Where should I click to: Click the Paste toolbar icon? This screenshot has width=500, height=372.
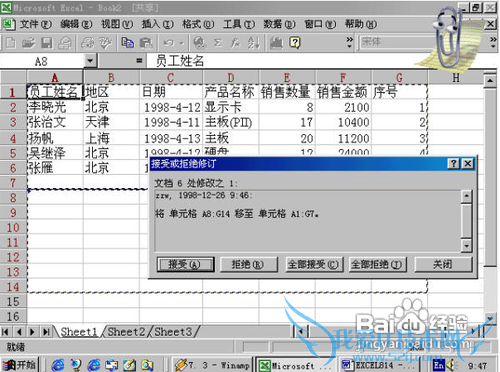[x=146, y=43]
